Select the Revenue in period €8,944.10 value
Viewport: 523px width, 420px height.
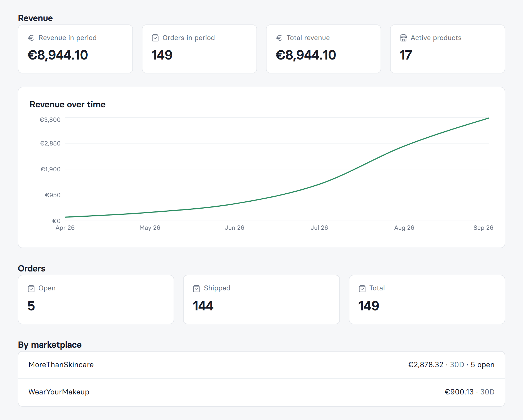(x=58, y=55)
